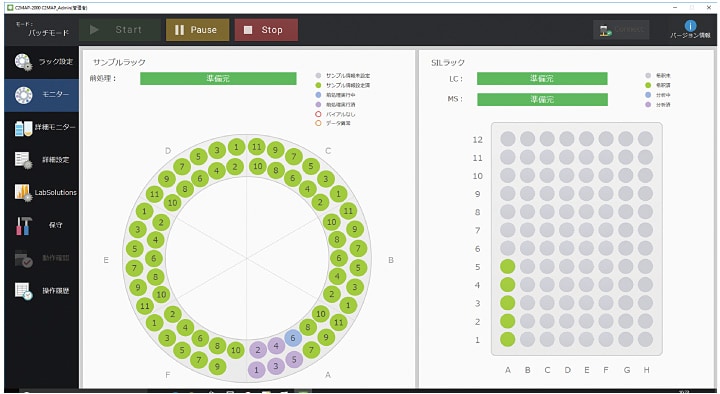This screenshot has height=394, width=720.
Task: Open the 詳細モニター vials icon
Action: coord(23,128)
